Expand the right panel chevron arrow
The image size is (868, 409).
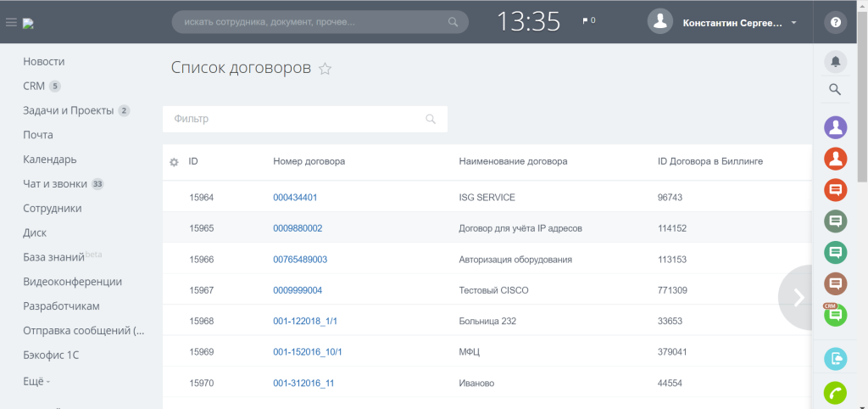[x=798, y=298]
